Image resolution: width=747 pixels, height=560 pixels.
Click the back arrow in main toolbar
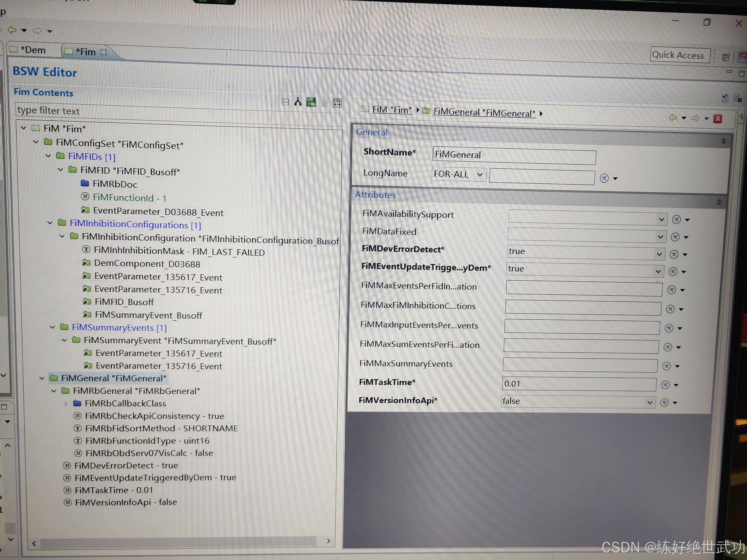[12, 30]
